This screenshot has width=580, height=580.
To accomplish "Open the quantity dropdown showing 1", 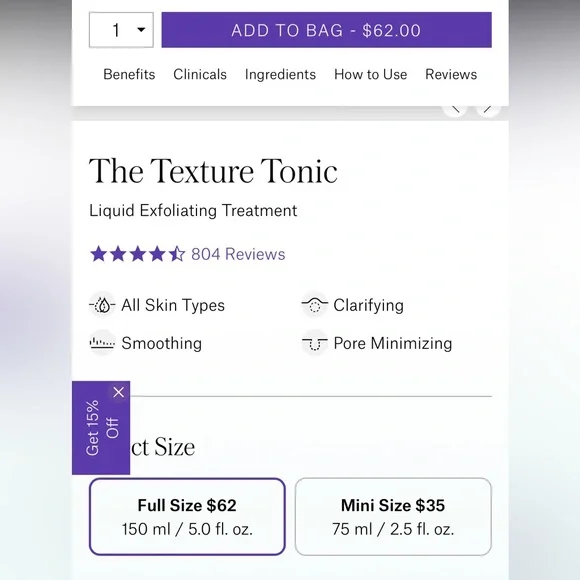I will 121,30.
